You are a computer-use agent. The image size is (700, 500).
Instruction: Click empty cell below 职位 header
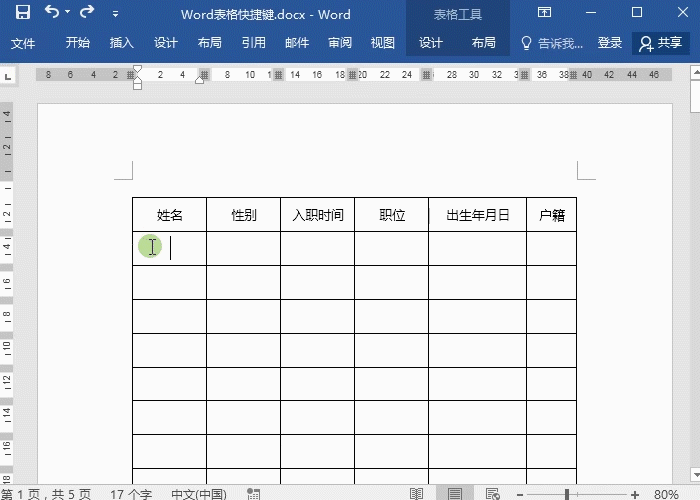(392, 249)
